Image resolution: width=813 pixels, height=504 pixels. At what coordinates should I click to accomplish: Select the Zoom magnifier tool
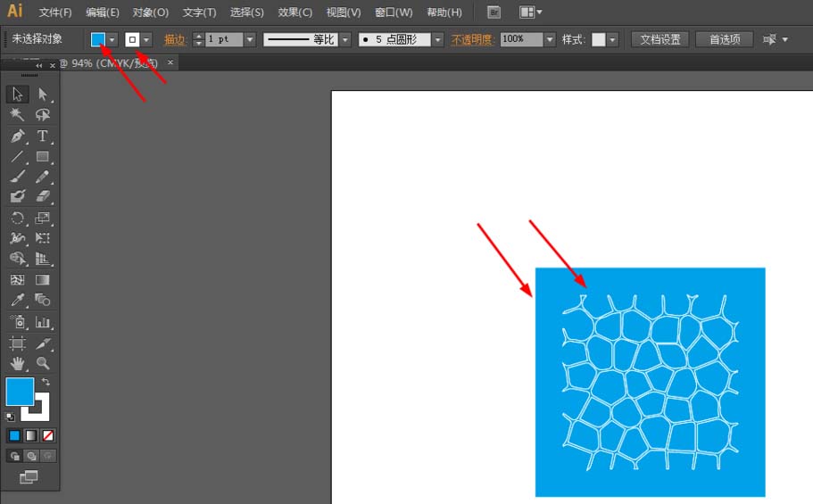[x=42, y=363]
